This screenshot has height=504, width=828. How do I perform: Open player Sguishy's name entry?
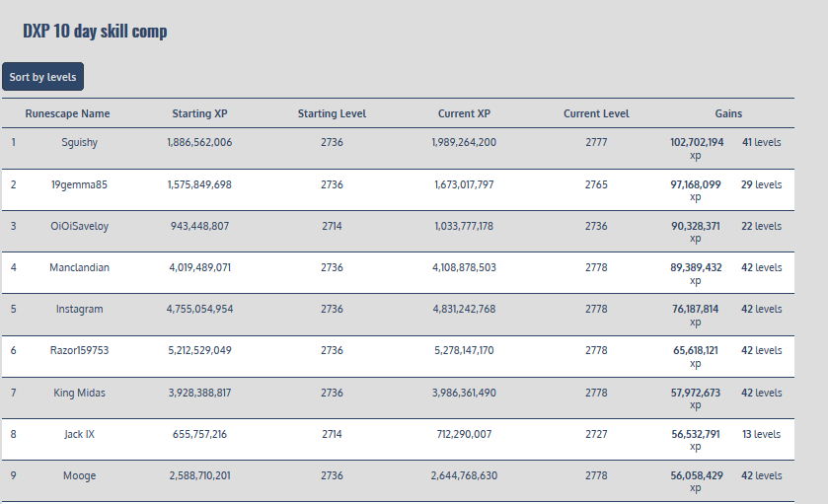(x=79, y=142)
